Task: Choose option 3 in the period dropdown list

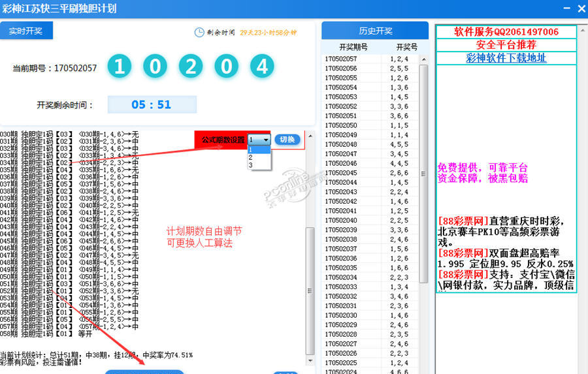Action: coord(251,165)
